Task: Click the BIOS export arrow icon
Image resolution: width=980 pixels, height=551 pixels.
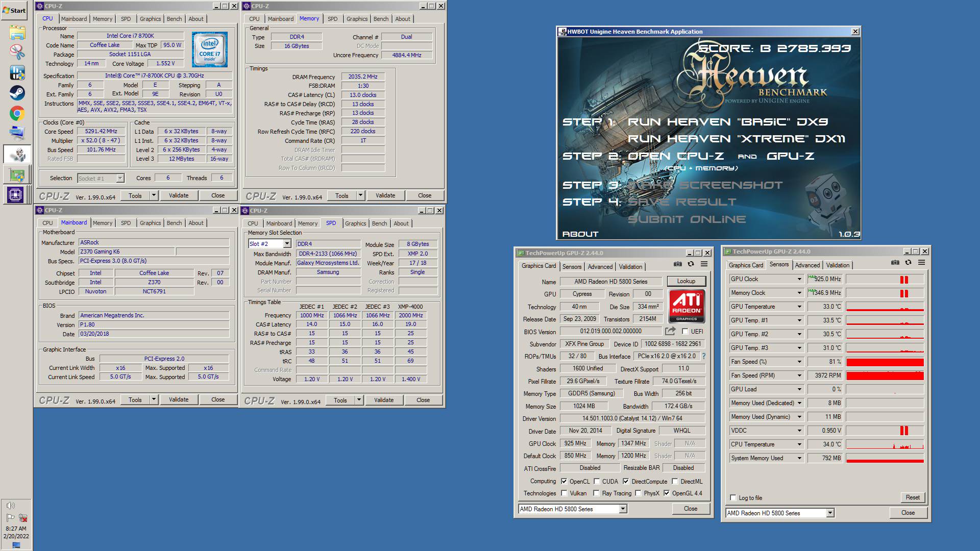Action: pyautogui.click(x=670, y=331)
